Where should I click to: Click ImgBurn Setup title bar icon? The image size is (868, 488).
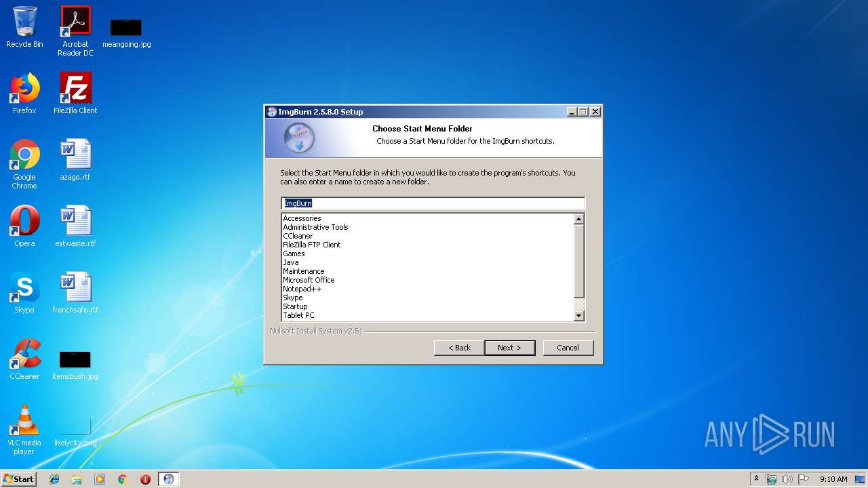tap(272, 112)
